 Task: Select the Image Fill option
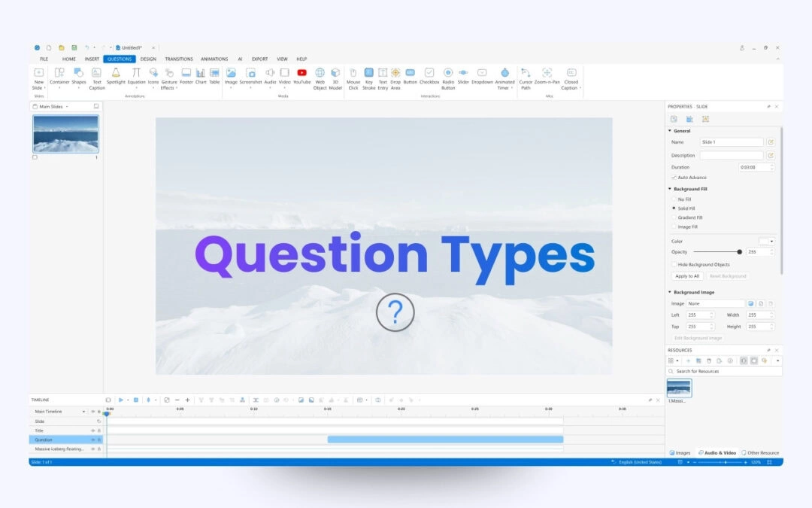click(674, 227)
